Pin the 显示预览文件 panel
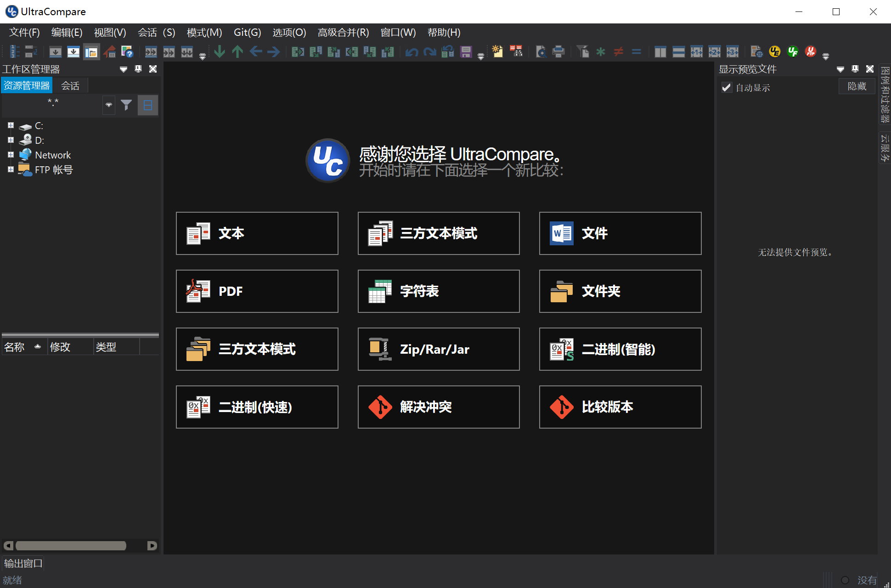 (855, 69)
